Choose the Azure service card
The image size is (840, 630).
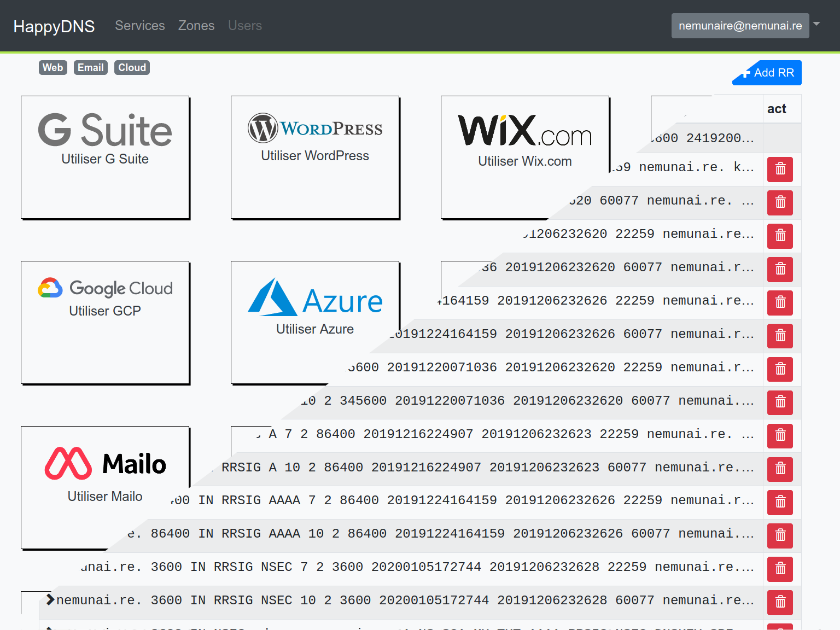pyautogui.click(x=315, y=323)
